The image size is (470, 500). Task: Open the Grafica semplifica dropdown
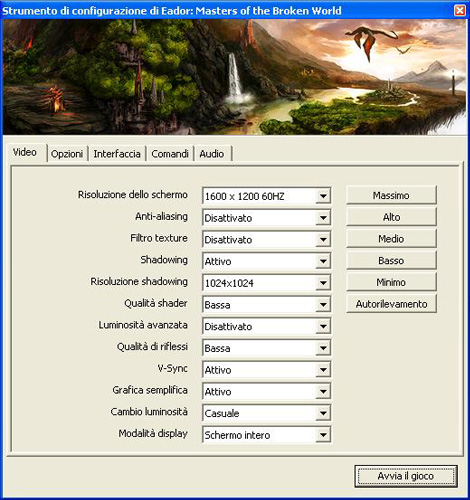(x=267, y=391)
